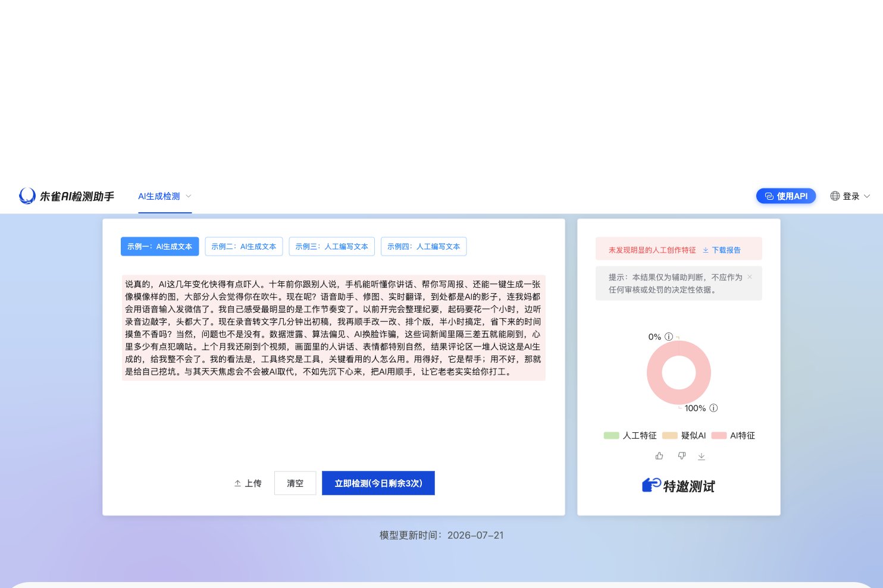Screen dimensions: 883x588
Task: Toggle the AI特征 pink legend swatch
Action: [719, 436]
